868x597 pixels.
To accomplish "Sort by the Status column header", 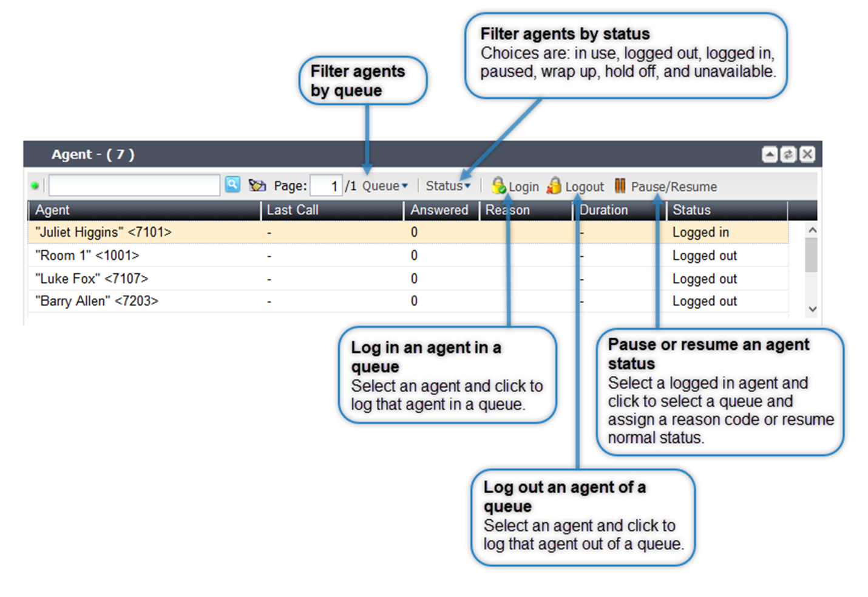I will pos(727,210).
